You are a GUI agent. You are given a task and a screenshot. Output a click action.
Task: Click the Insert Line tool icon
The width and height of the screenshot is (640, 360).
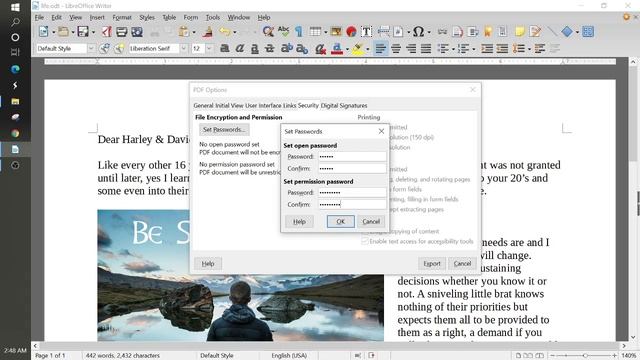point(552,31)
